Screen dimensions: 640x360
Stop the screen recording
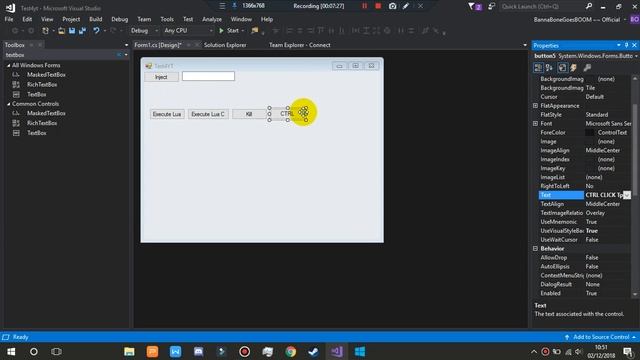tap(378, 6)
